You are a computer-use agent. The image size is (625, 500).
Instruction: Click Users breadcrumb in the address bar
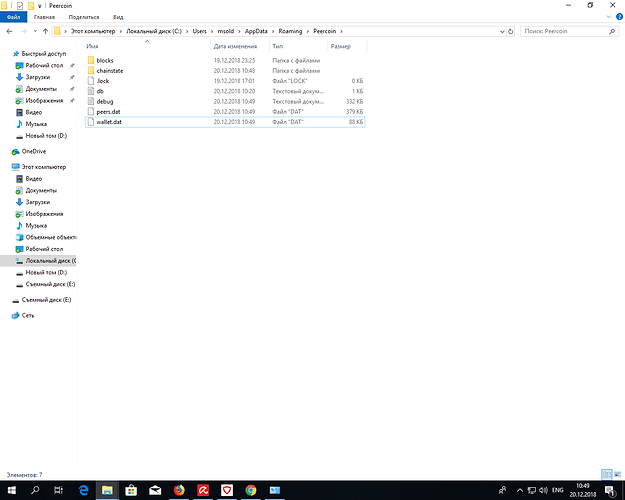[199, 31]
